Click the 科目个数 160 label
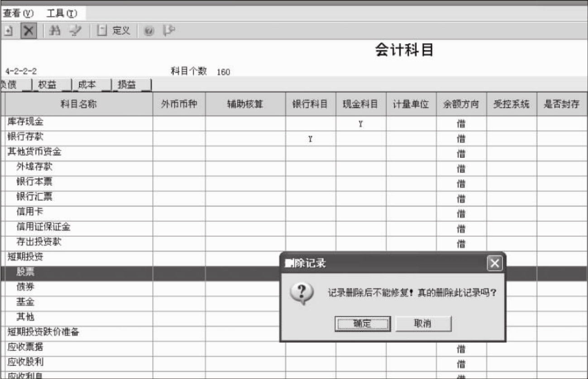 click(200, 71)
